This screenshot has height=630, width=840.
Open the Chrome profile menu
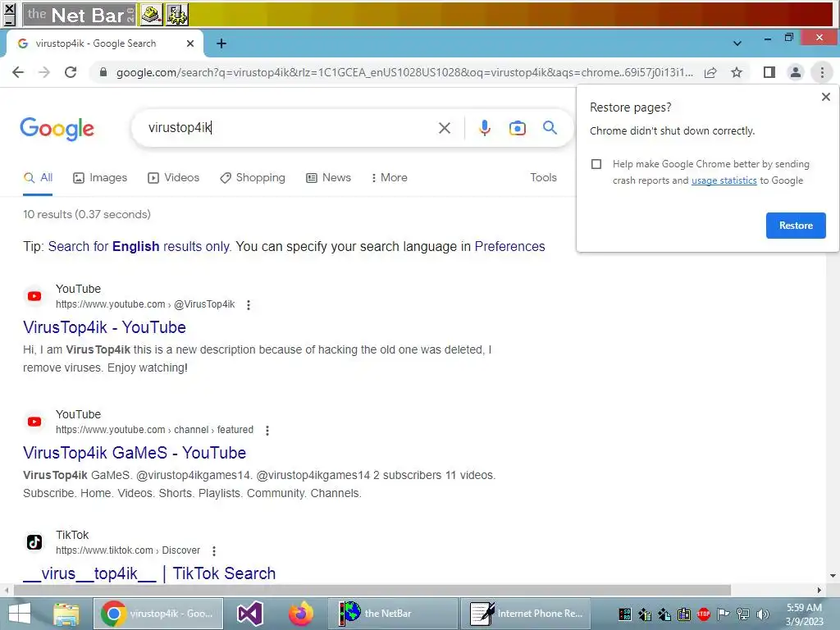pos(796,72)
